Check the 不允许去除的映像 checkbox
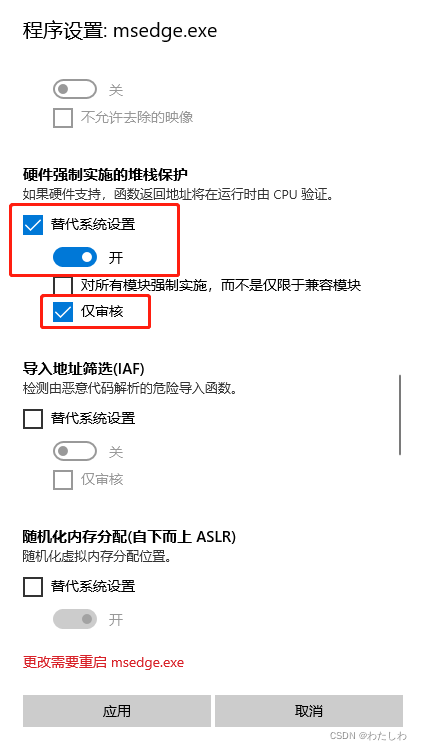Image resolution: width=422 pixels, height=750 pixels. coord(63,118)
